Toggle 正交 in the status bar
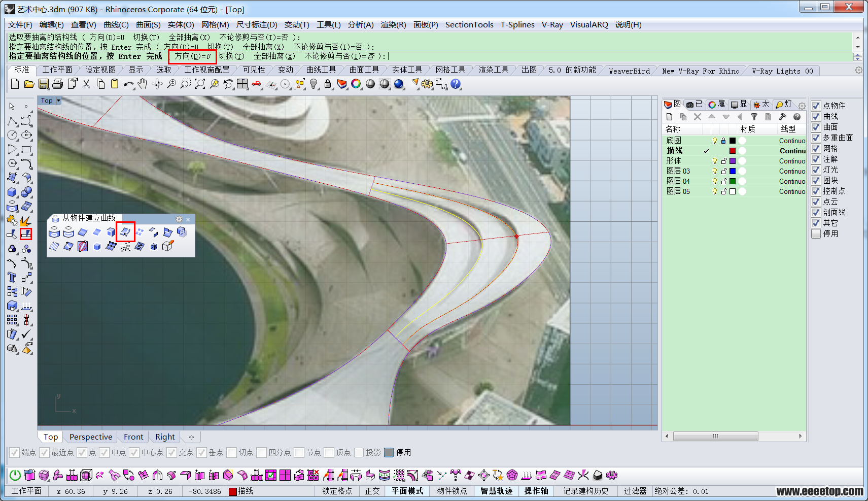Image resolution: width=868 pixels, height=501 pixels. click(372, 491)
